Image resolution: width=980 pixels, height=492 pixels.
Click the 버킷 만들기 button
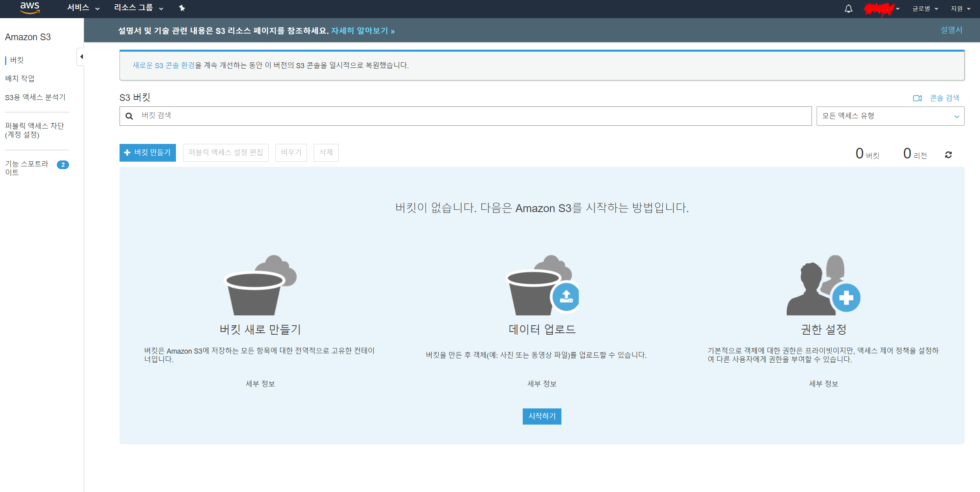click(148, 153)
